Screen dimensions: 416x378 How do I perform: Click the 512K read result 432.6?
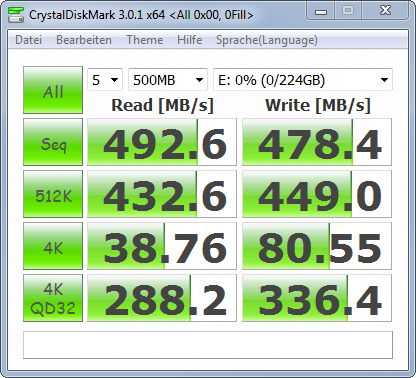click(x=162, y=194)
